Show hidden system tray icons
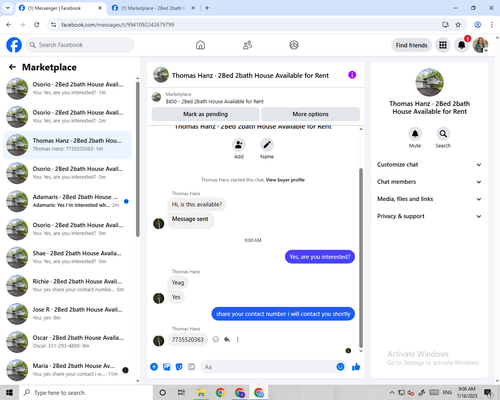 click(392, 393)
